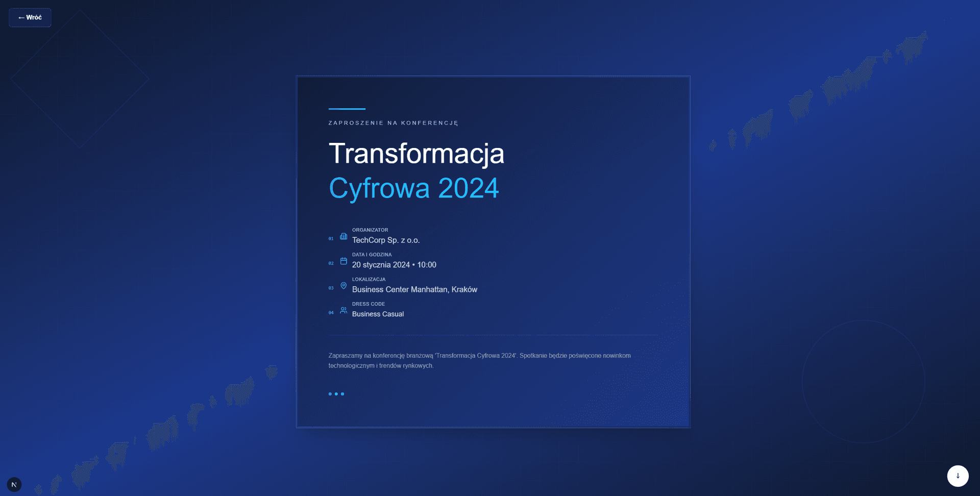This screenshot has height=496, width=980.
Task: Click the 'Business Casual' dress code value
Action: [x=378, y=314]
